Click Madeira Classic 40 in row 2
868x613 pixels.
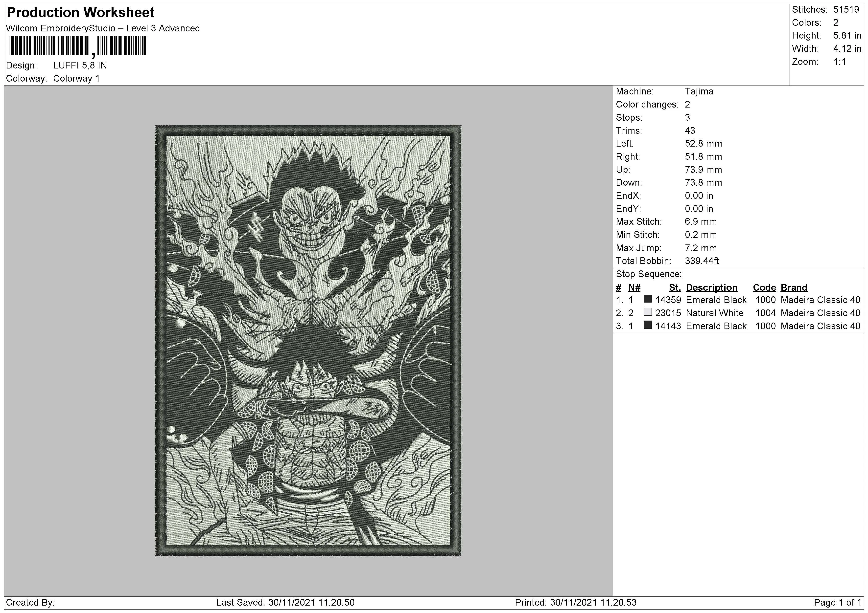[x=820, y=313]
